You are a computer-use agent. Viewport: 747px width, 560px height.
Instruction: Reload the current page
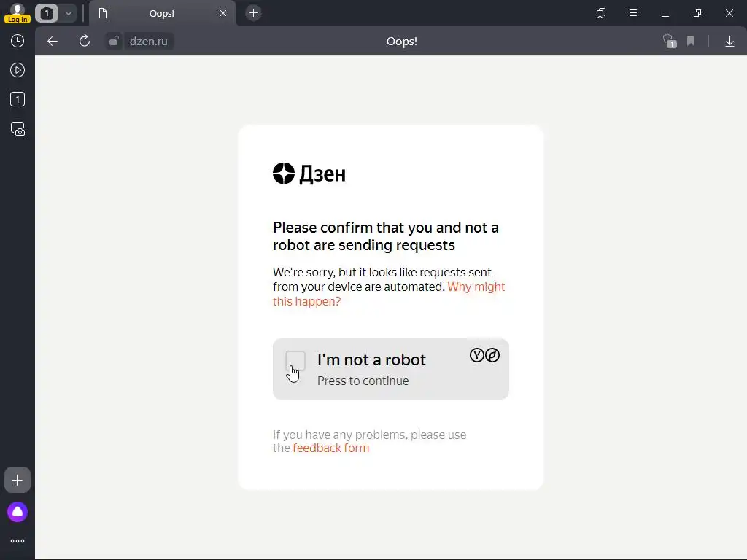tap(85, 41)
